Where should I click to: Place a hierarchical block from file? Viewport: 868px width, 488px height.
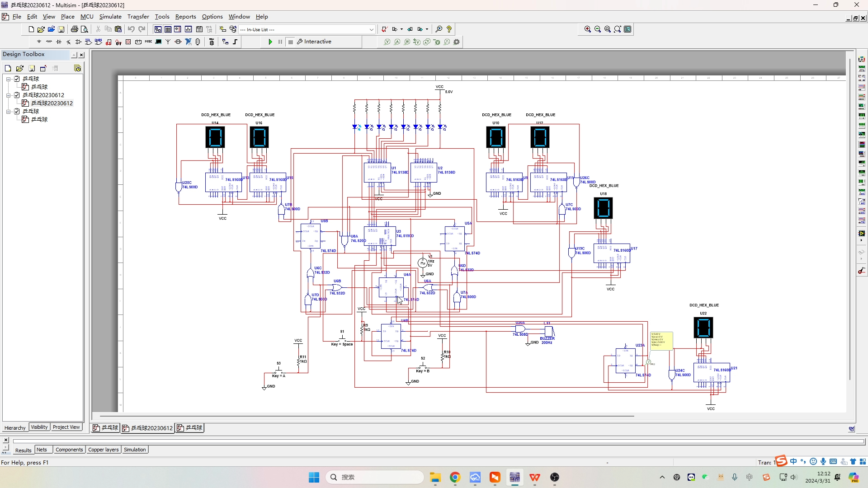[225, 42]
